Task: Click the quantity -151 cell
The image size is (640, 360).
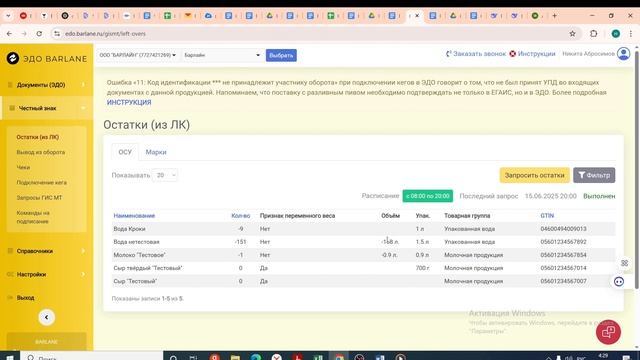Action: pos(240,242)
